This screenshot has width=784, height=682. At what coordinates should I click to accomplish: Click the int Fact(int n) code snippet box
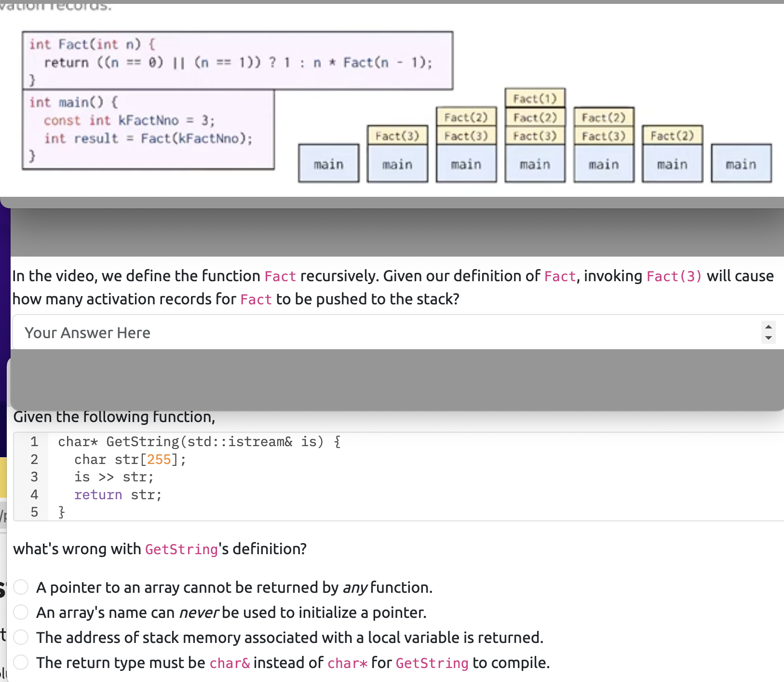click(237, 61)
